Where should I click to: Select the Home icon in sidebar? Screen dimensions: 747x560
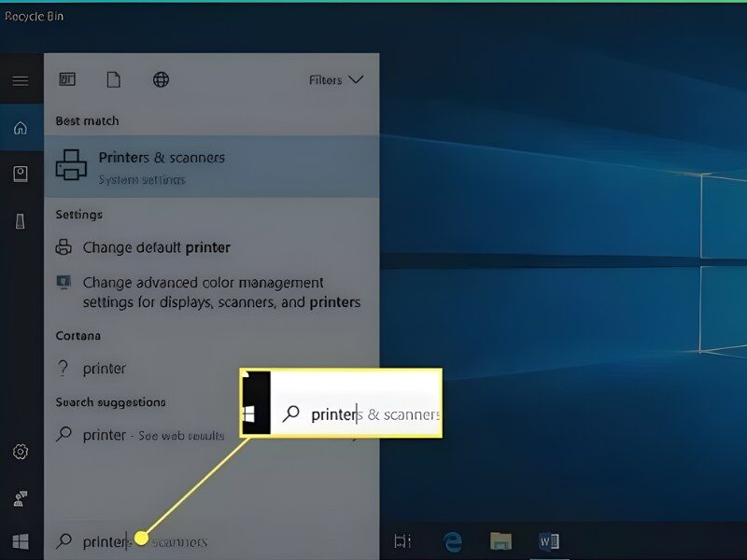(x=20, y=128)
